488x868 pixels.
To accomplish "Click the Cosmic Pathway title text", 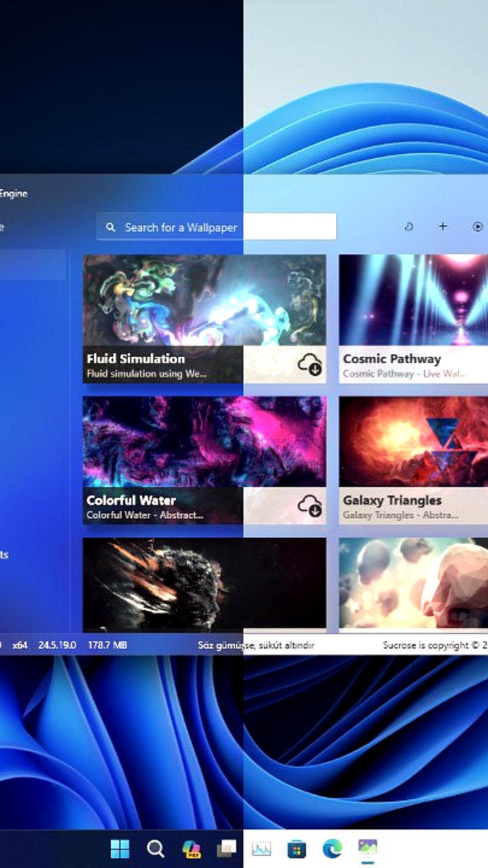I will (392, 359).
